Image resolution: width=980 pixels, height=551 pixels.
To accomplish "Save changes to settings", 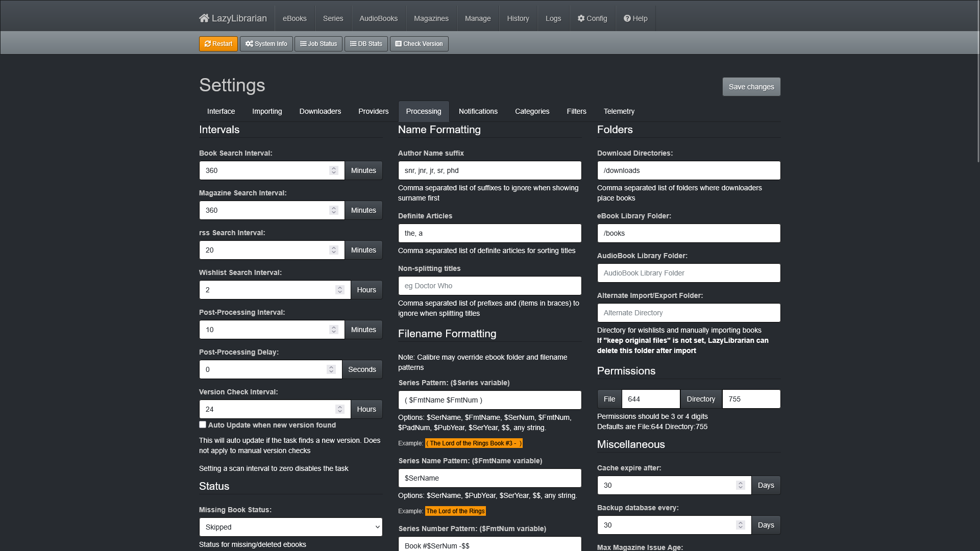I will coord(751,87).
